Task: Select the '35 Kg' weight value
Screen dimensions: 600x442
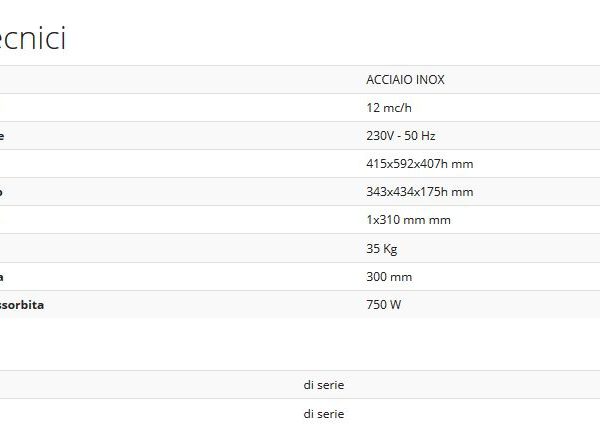Action: [382, 248]
